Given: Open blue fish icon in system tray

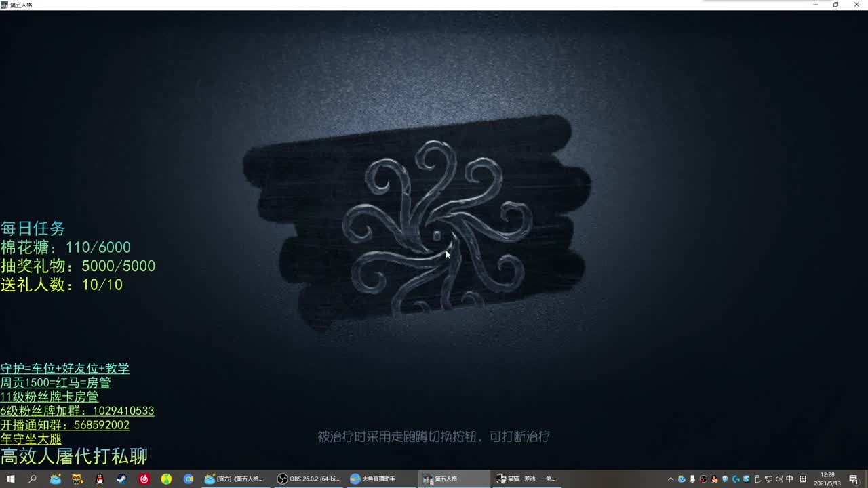Looking at the screenshot, I should (682, 479).
